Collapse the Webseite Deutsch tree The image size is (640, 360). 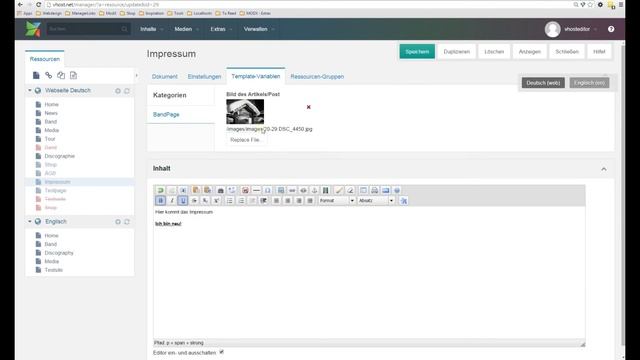(29, 90)
